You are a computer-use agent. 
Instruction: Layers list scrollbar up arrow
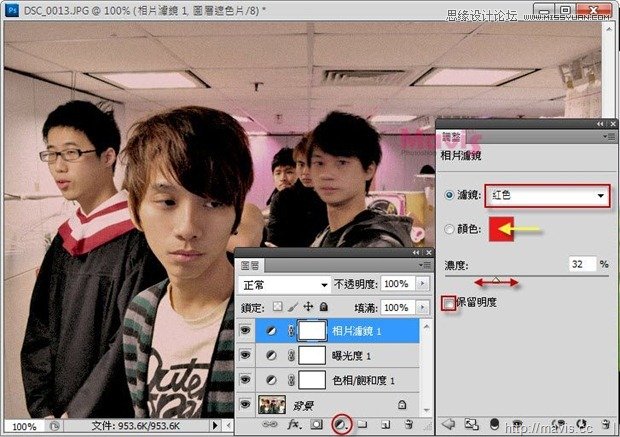tap(426, 326)
